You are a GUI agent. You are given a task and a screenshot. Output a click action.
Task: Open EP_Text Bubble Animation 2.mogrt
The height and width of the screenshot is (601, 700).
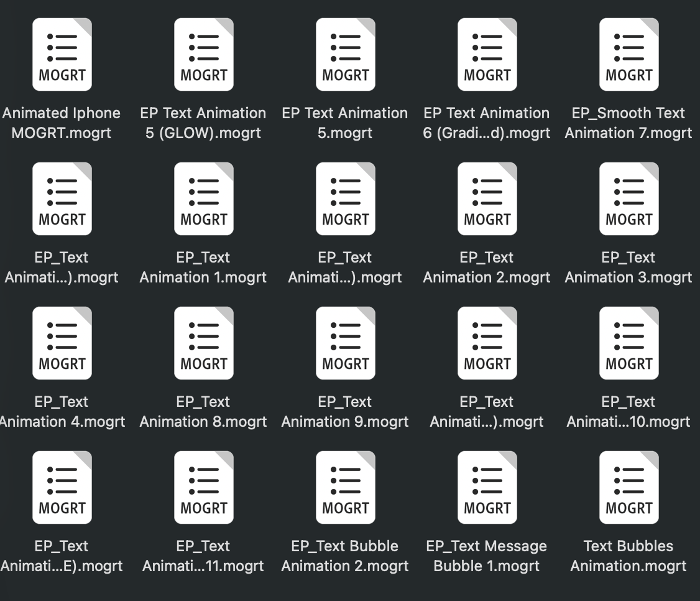[x=346, y=488]
